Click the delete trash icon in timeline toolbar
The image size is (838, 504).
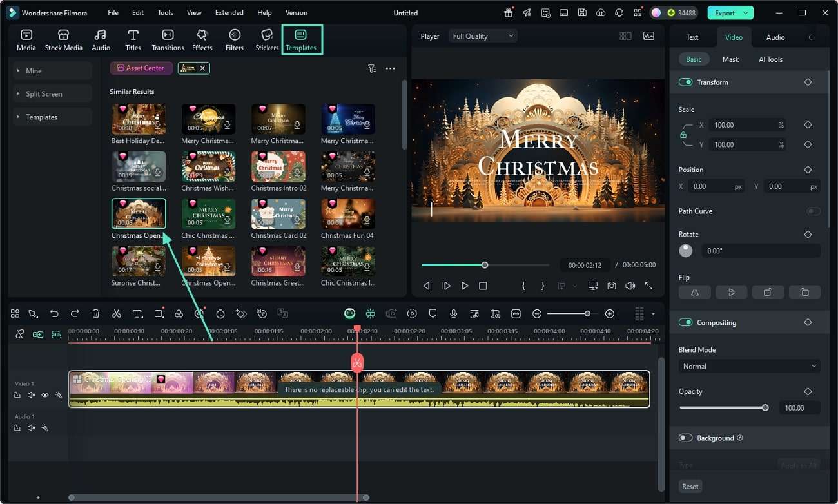point(95,313)
